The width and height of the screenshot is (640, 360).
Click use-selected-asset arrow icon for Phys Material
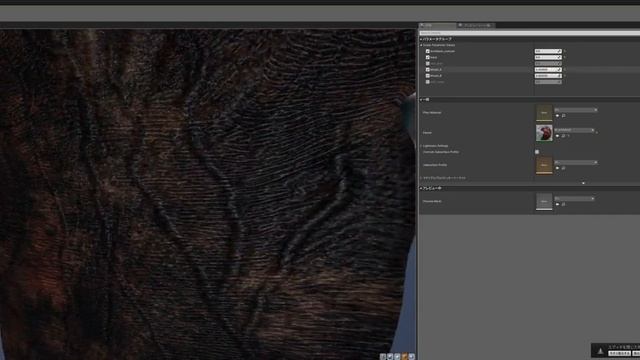coord(558,116)
